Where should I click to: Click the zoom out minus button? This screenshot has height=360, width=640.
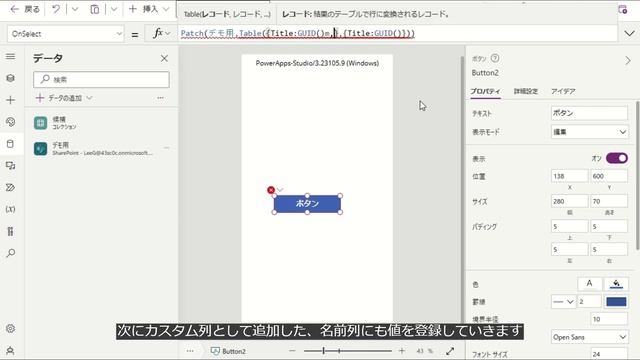pyautogui.click(x=292, y=351)
